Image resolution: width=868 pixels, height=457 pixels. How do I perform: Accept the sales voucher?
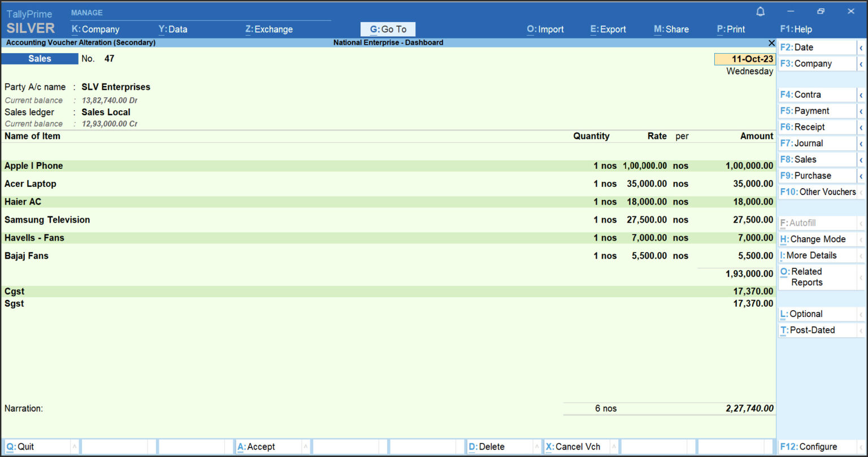pos(261,447)
